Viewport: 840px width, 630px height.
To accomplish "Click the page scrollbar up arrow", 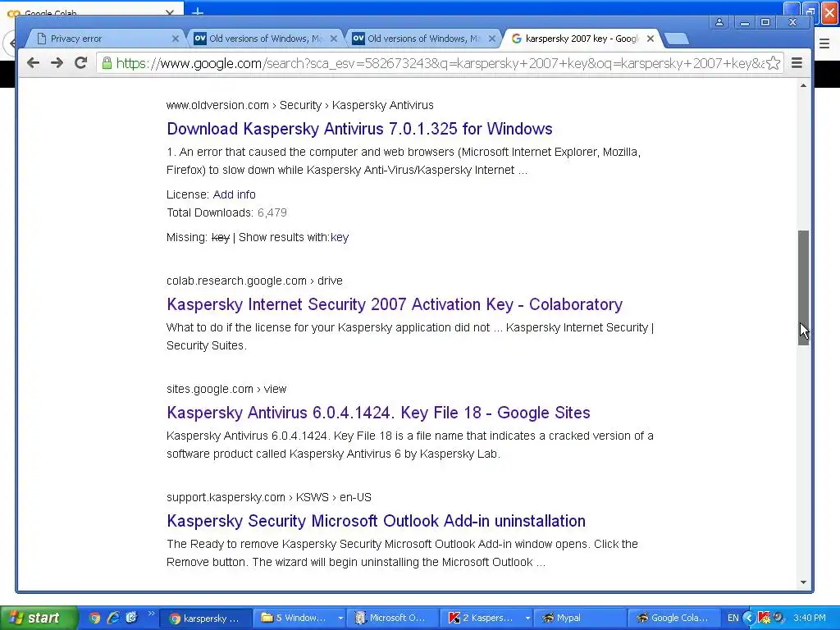I will click(803, 85).
